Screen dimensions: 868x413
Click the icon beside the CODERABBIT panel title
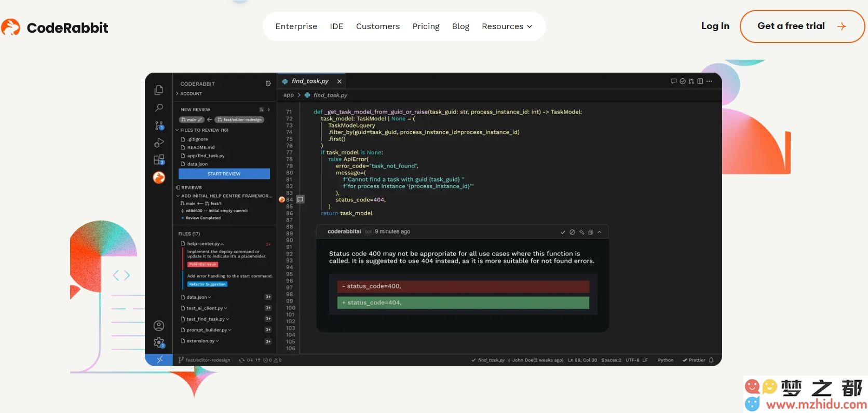pos(268,84)
